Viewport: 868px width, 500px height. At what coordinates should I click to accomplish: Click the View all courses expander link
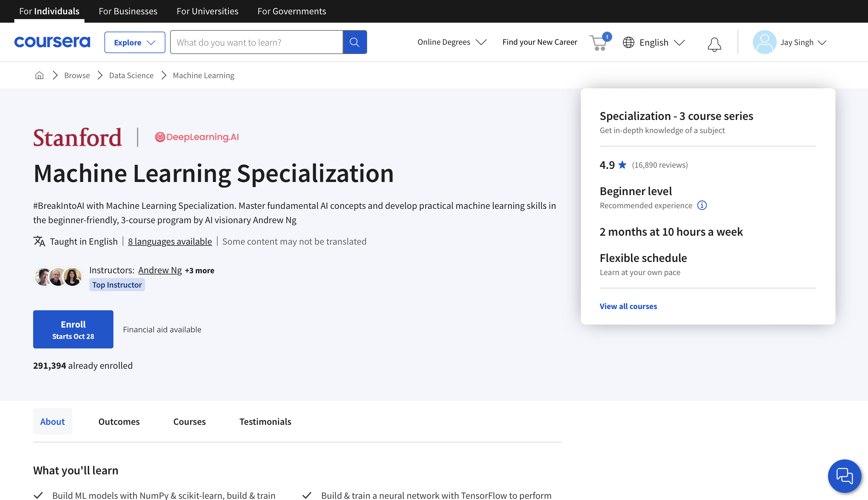point(628,306)
